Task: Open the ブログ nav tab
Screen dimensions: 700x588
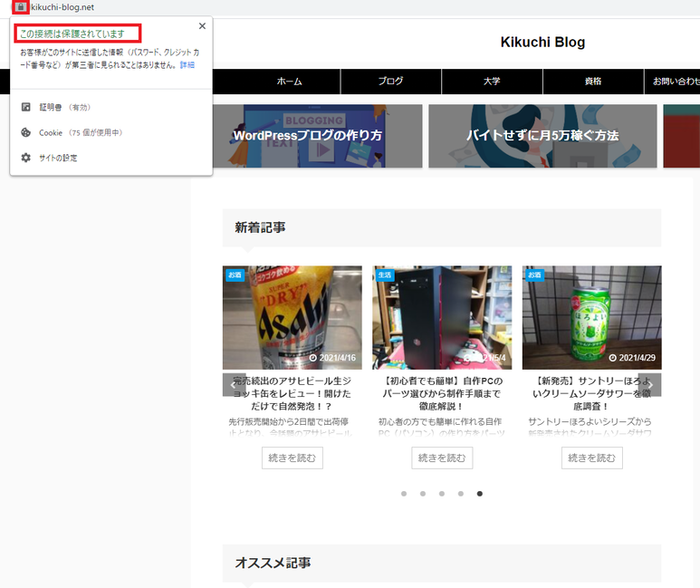Action: pyautogui.click(x=390, y=82)
